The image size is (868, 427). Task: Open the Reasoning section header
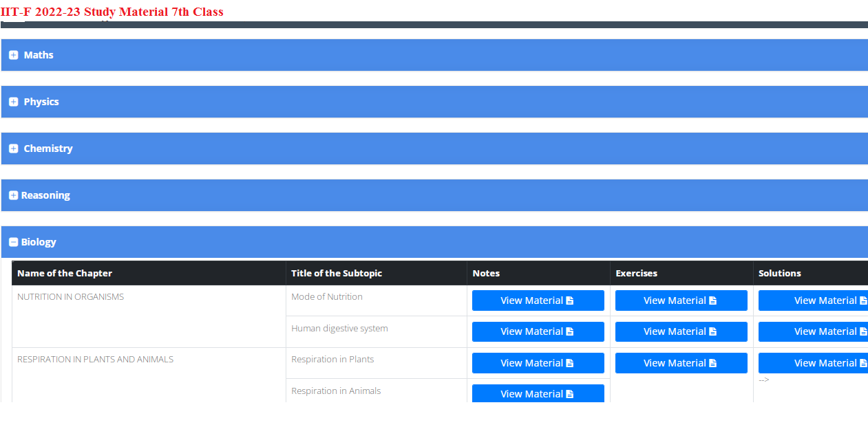(434, 195)
